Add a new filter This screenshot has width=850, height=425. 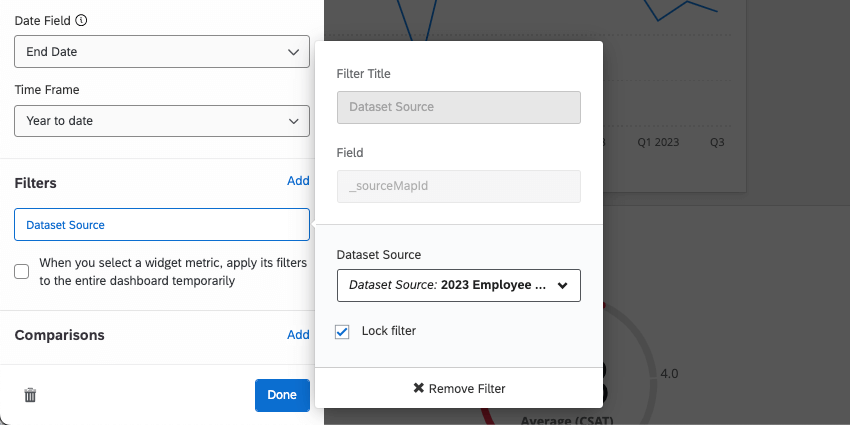(x=298, y=181)
